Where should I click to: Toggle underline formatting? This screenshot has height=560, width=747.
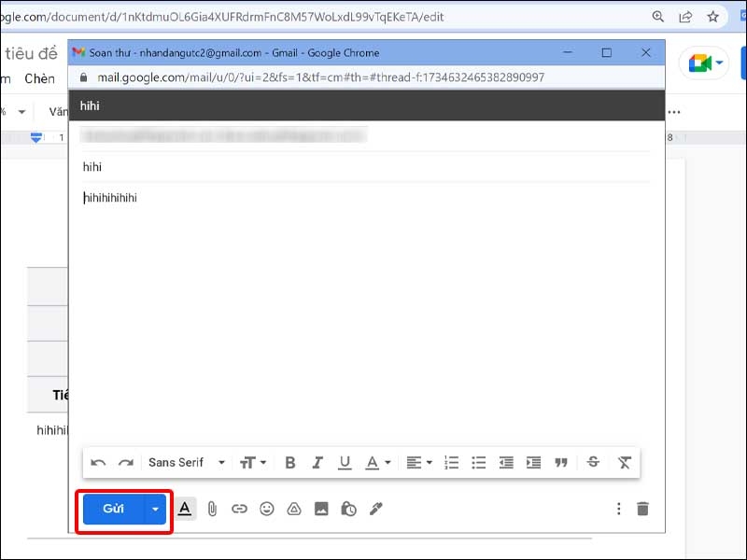coord(345,462)
